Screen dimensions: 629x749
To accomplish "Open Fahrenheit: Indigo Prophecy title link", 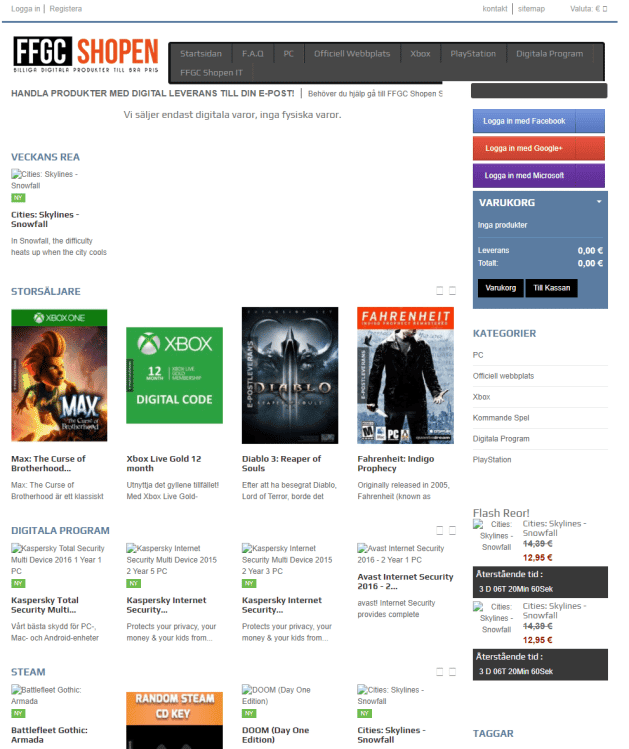I will coord(396,463).
